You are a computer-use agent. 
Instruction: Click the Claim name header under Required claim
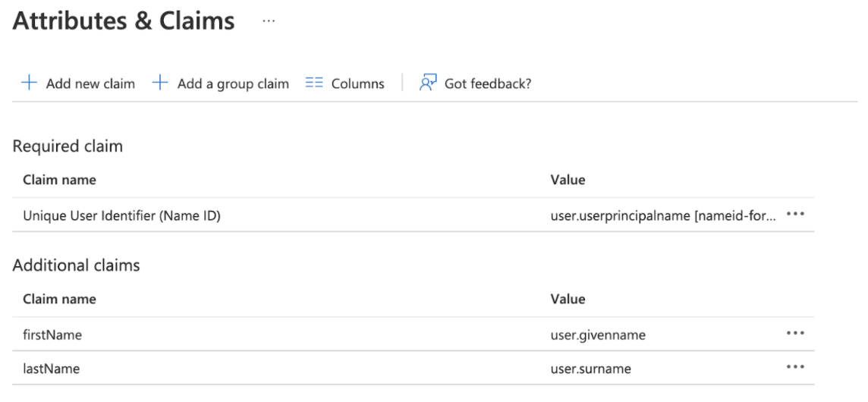[x=59, y=180]
